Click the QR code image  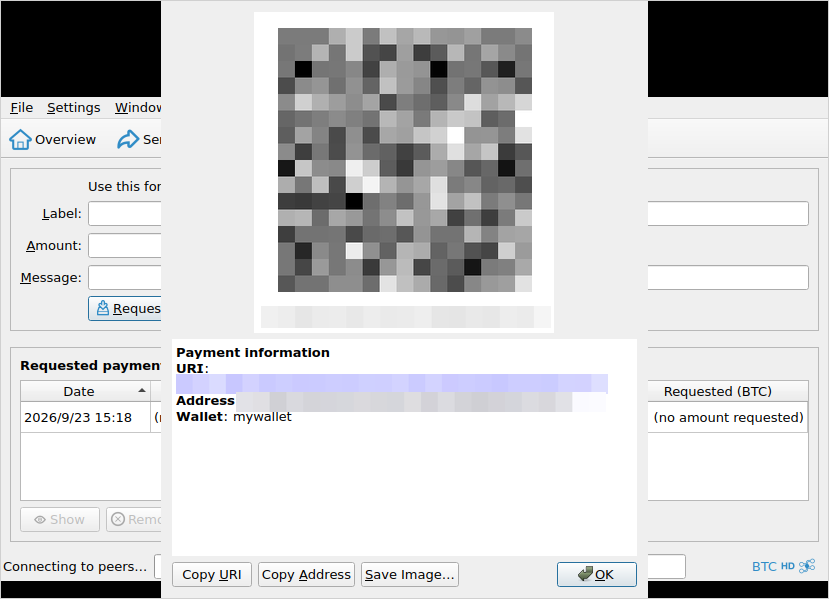point(404,160)
